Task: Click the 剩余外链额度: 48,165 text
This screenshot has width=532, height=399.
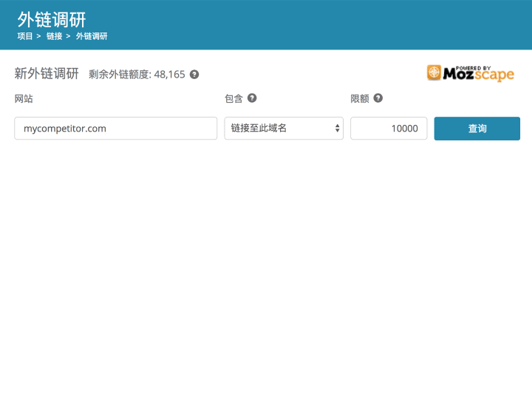Action: point(137,75)
